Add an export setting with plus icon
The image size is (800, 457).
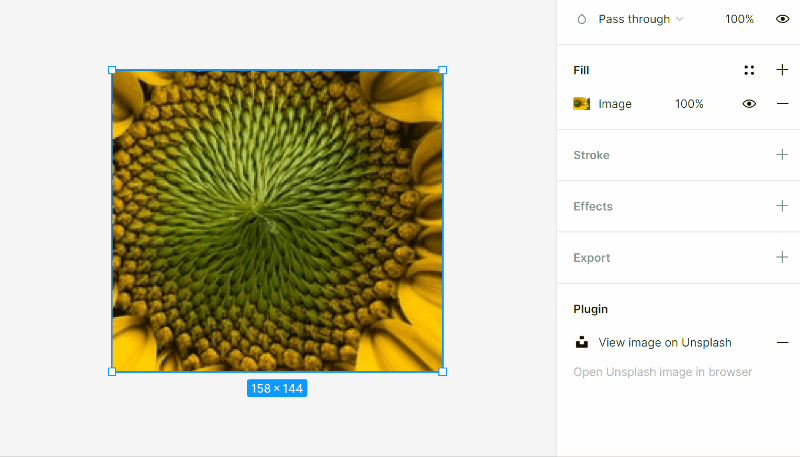point(782,257)
